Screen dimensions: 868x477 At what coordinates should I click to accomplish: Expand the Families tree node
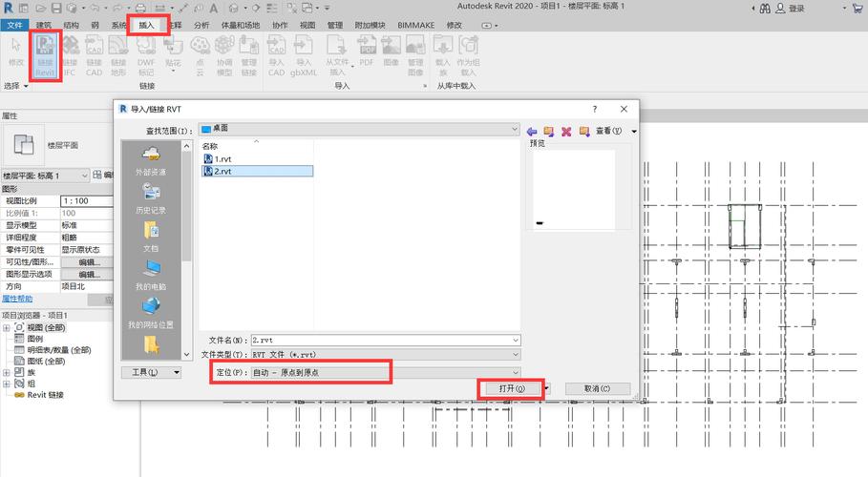(6, 372)
